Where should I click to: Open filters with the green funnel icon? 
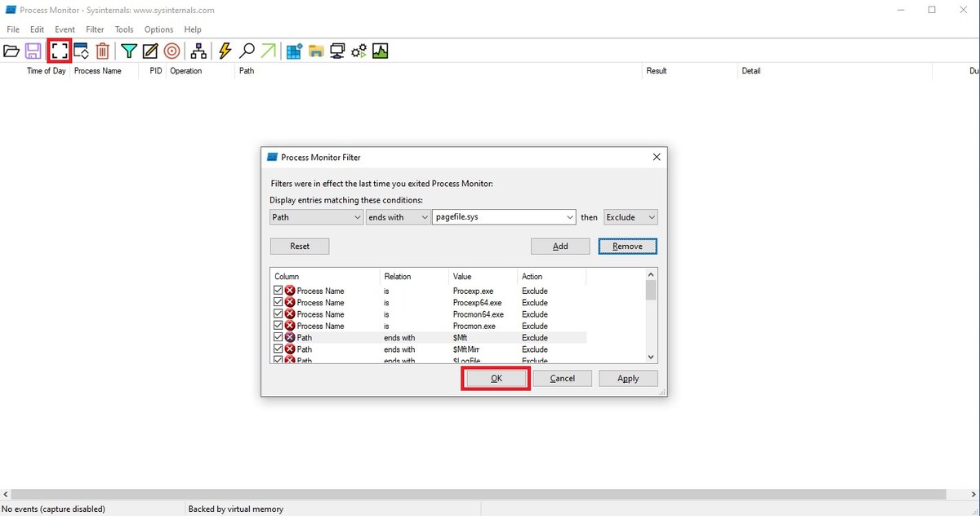coord(128,51)
